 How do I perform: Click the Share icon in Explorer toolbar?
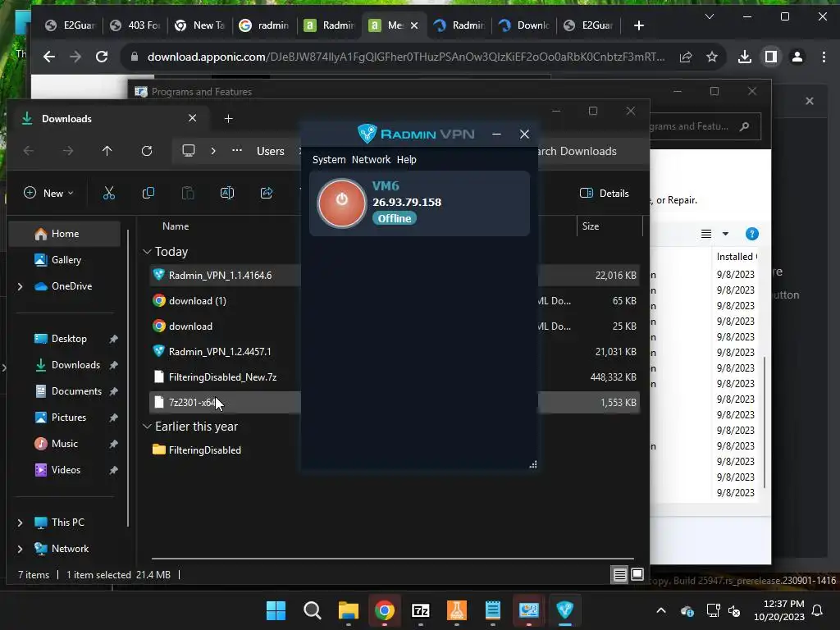pos(267,193)
